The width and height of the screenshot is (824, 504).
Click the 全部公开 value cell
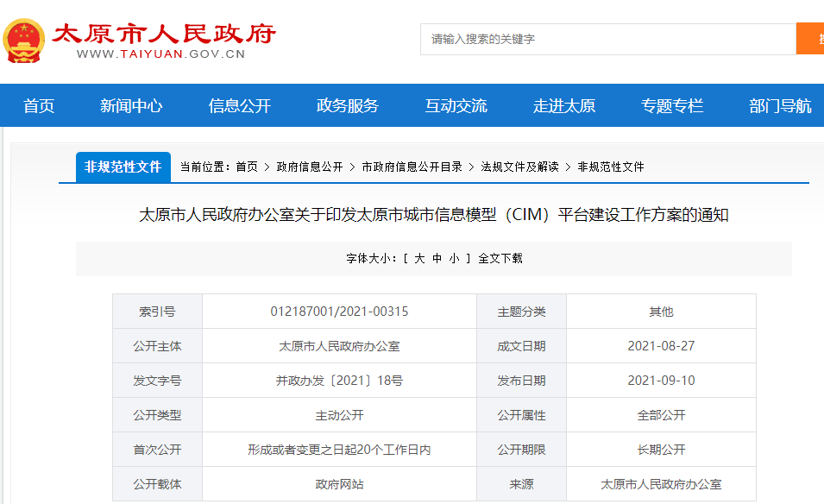[661, 415]
